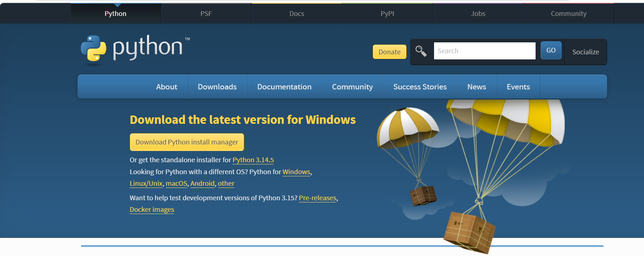The width and height of the screenshot is (644, 256).
Task: Click Download Python install manager button
Action: 187,142
